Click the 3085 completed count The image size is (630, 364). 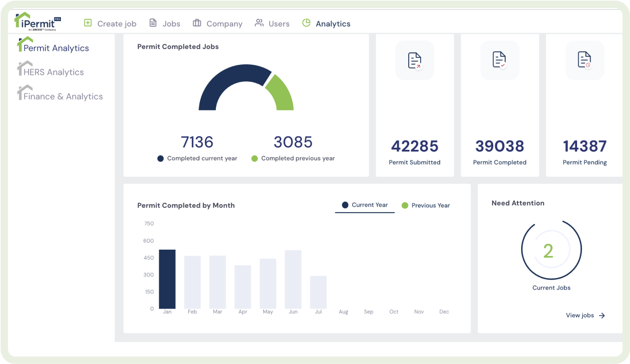pos(293,142)
